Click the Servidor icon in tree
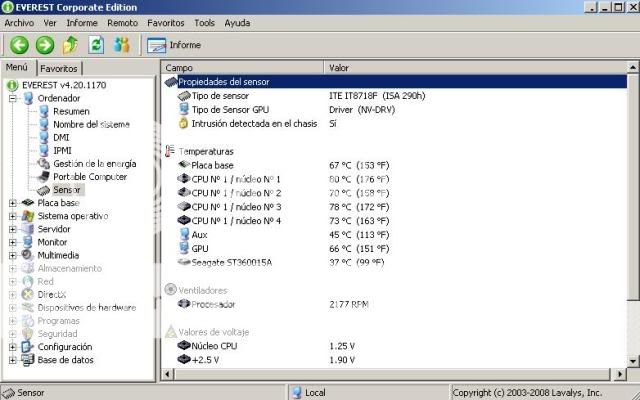640x400 pixels. pyautogui.click(x=28, y=229)
